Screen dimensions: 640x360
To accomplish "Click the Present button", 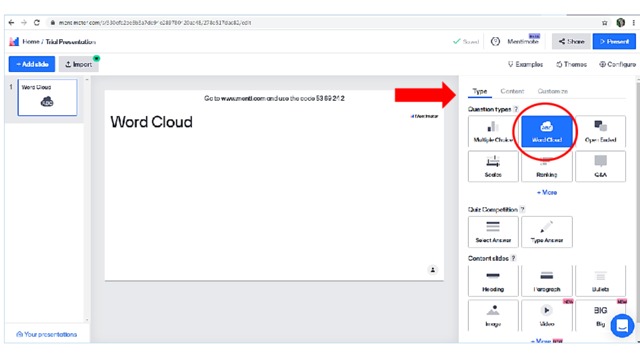I will pyautogui.click(x=614, y=42).
